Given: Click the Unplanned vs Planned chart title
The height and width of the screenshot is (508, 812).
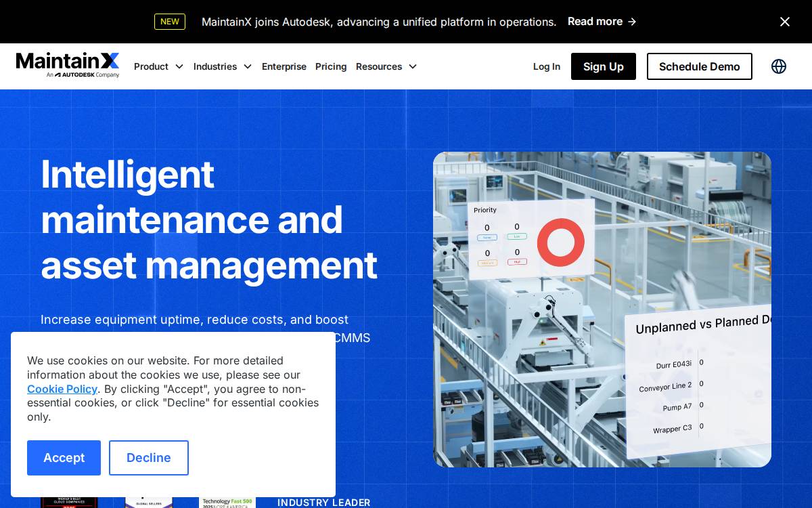Looking at the screenshot, I should pos(704,324).
